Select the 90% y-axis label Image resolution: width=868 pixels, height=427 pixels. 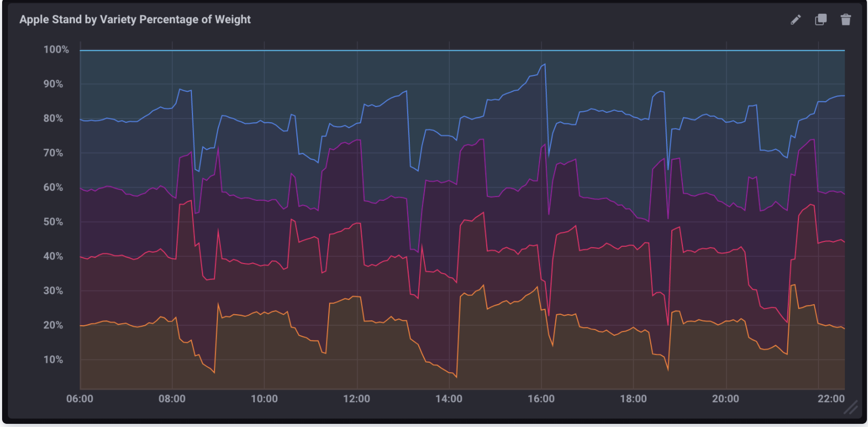pos(53,84)
